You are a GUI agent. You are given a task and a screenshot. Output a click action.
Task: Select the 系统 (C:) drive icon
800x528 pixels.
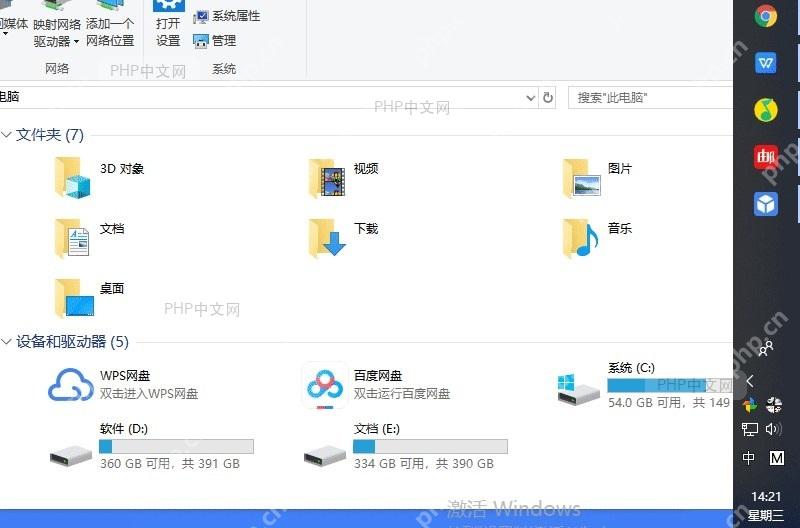(x=578, y=390)
